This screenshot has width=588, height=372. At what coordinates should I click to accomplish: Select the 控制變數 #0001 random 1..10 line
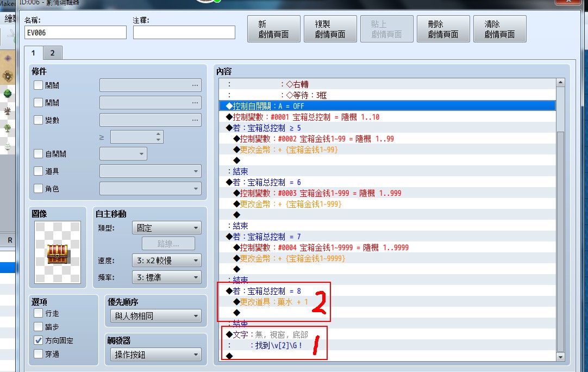(387, 117)
